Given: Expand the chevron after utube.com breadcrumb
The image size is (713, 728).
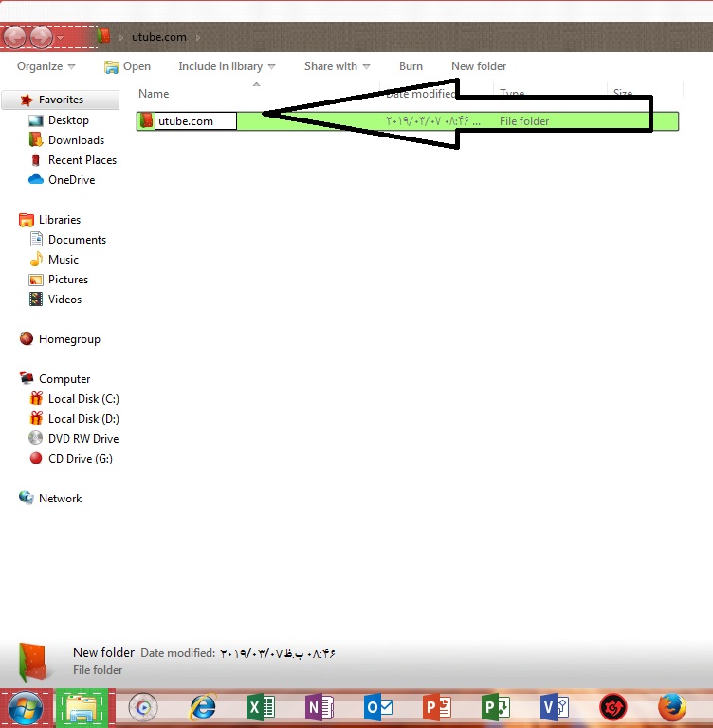Looking at the screenshot, I should [x=198, y=38].
